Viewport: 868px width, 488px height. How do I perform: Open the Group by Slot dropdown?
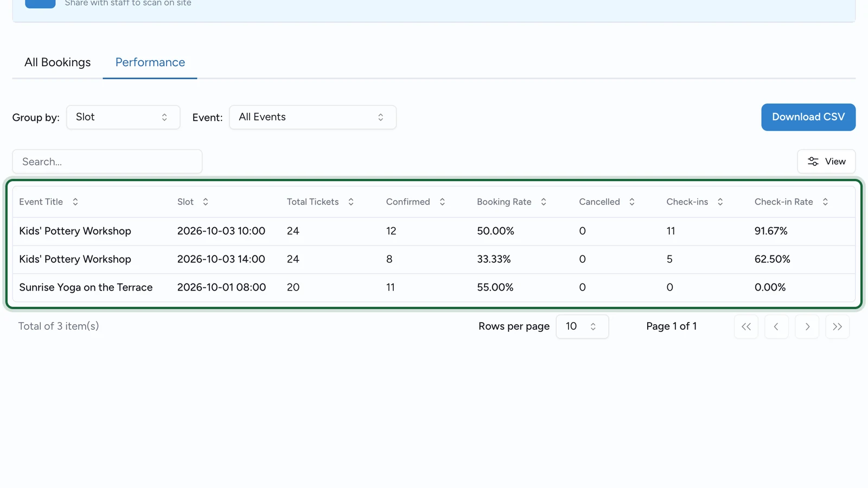click(123, 117)
